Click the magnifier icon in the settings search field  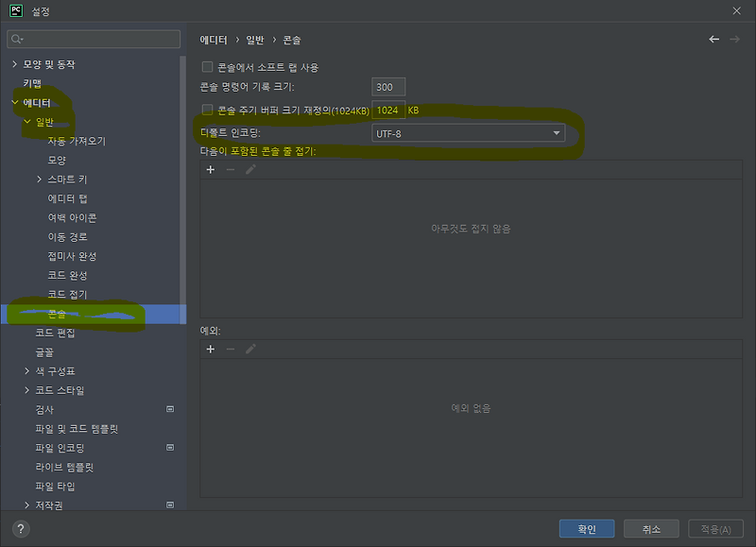point(17,39)
